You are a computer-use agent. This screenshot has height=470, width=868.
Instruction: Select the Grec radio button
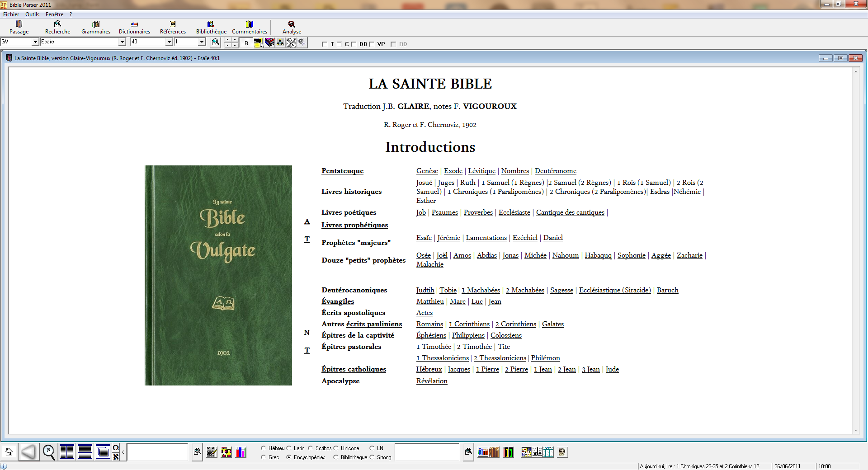pos(264,457)
